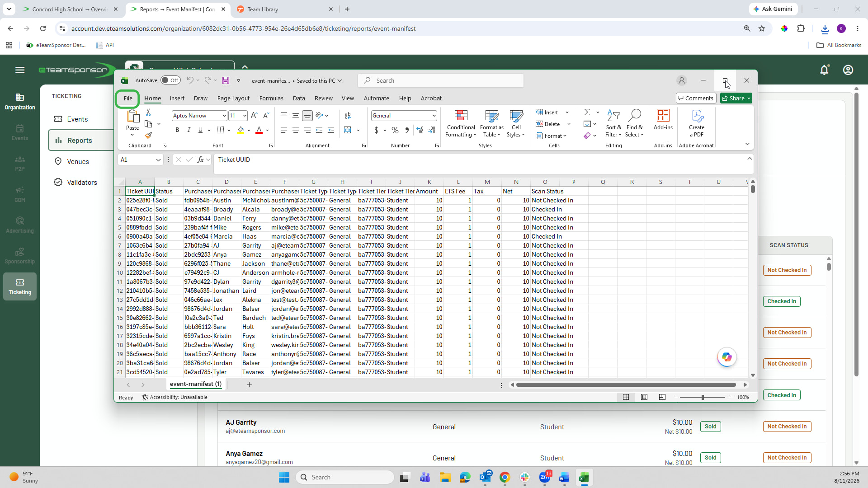Click the Increase Font Size icon

coord(254,116)
